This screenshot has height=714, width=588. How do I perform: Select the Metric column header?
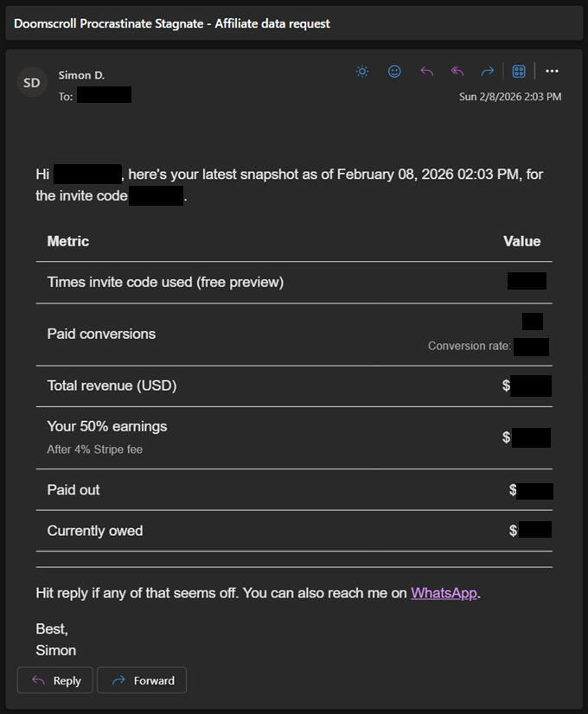tap(67, 241)
